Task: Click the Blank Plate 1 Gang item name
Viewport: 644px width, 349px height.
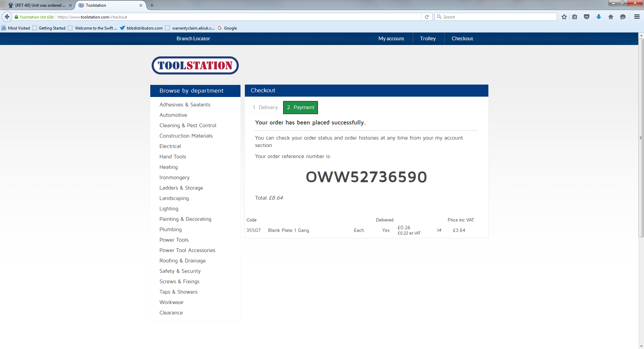Action: [288, 230]
